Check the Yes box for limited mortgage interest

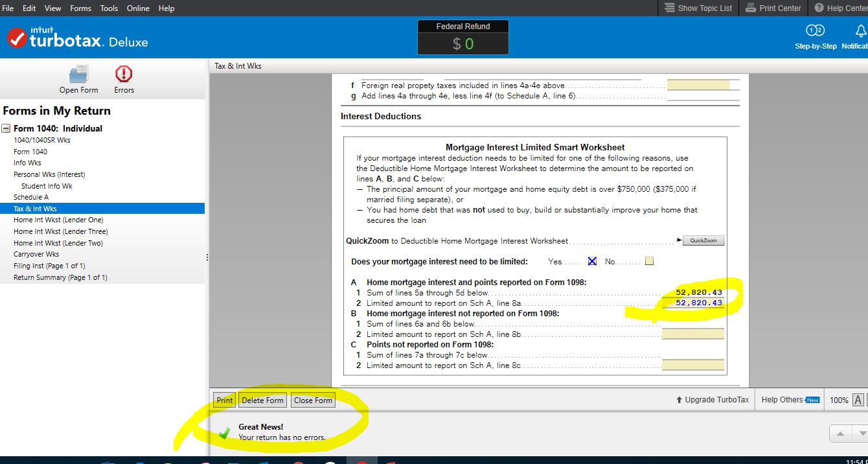pyautogui.click(x=592, y=261)
